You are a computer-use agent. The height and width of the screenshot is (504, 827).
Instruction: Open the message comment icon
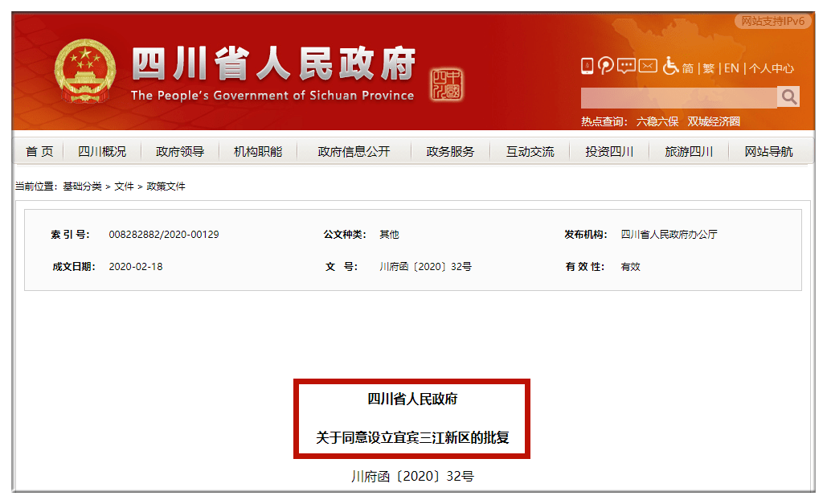[x=626, y=66]
